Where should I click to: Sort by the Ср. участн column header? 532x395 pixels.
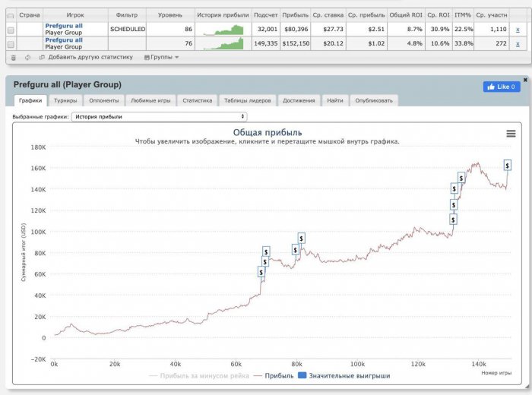491,15
